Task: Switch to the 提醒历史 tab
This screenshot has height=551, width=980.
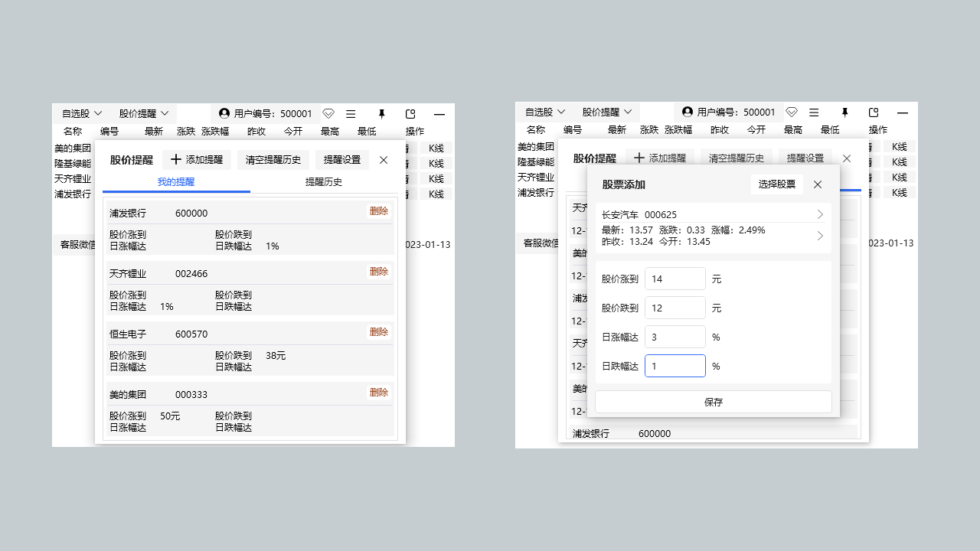Action: pos(323,182)
